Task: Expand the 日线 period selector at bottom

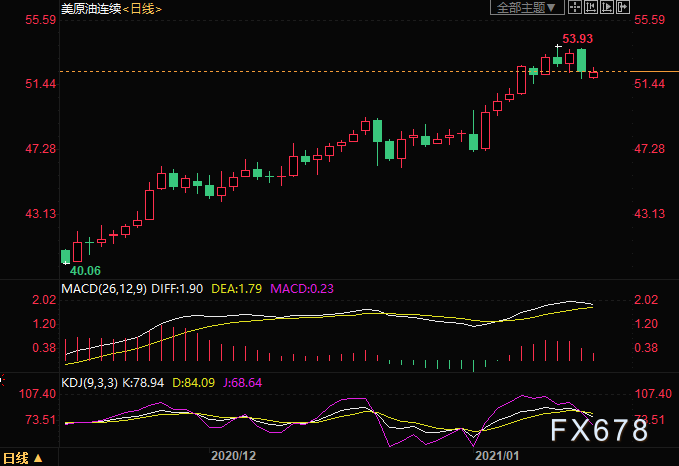Action: [x=22, y=458]
